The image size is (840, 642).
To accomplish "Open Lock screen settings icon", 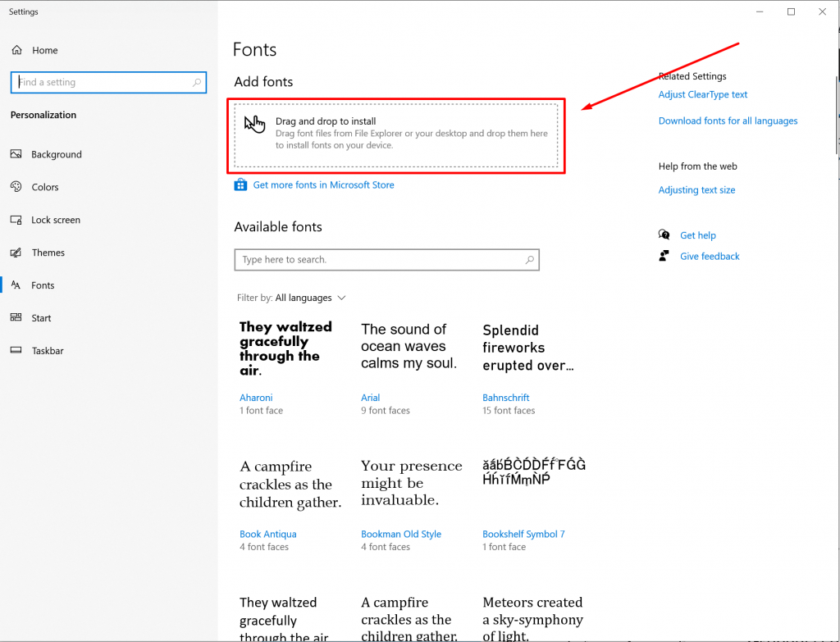I will point(17,220).
